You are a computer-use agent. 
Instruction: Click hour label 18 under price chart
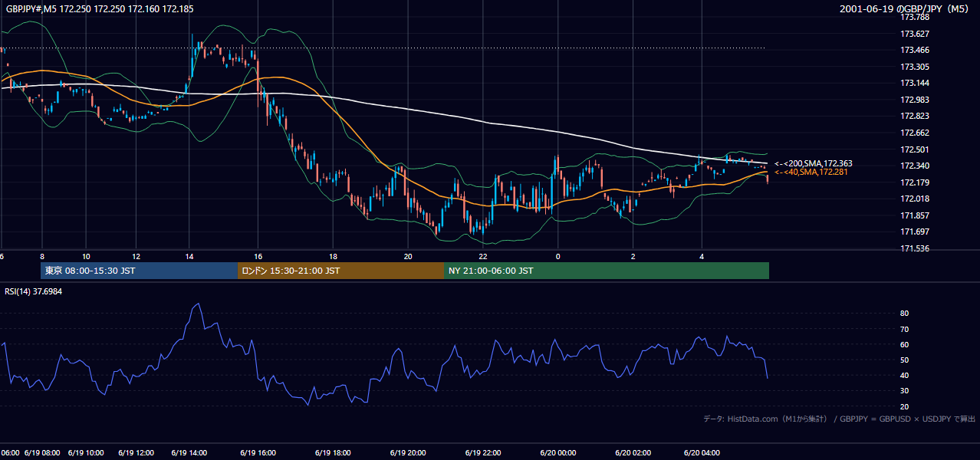pos(334,256)
